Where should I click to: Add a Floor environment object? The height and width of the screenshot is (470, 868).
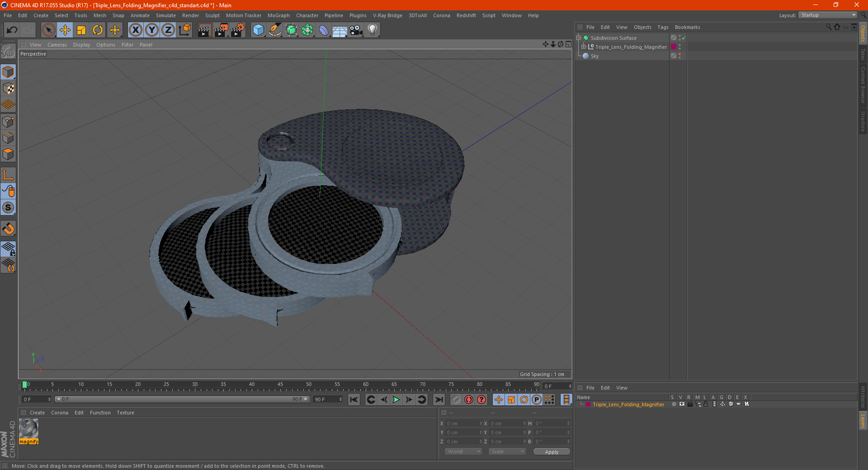(x=340, y=30)
